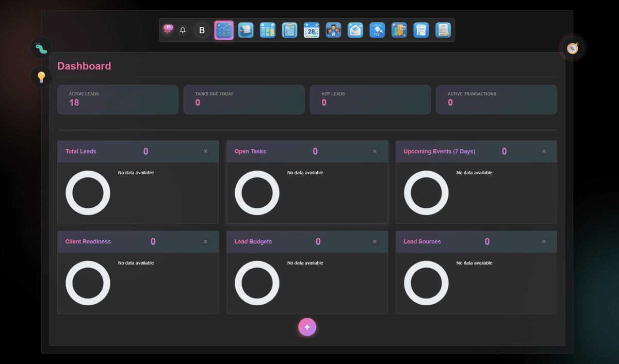
Task: Open the lightbulb ideas toolbar icon
Action: 377,30
